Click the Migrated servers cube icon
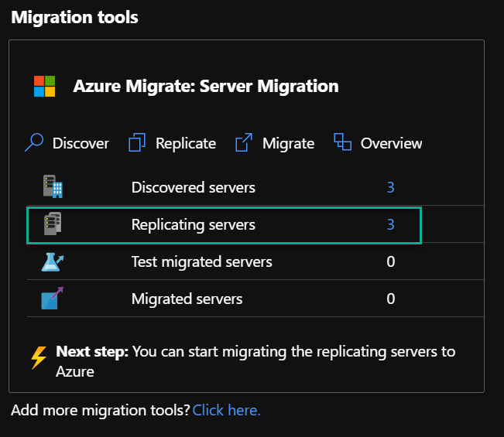This screenshot has width=504, height=437. [x=52, y=299]
